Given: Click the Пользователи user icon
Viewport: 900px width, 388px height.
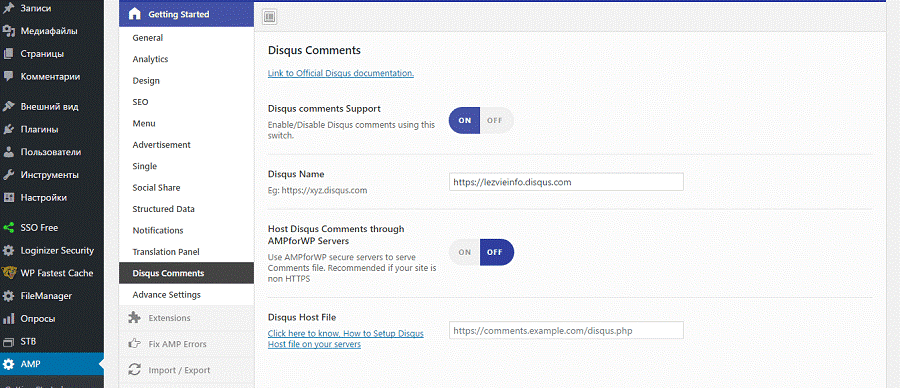Looking at the screenshot, I should pos(9,152).
